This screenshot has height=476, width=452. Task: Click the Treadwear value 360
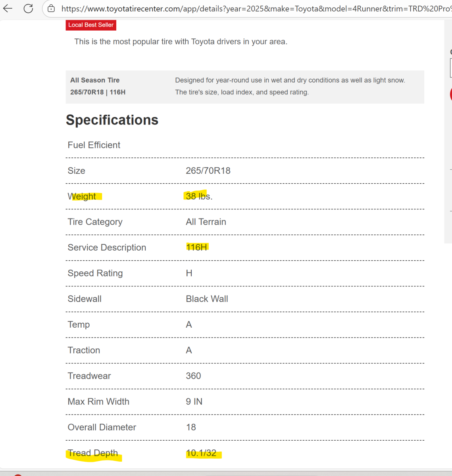click(193, 376)
